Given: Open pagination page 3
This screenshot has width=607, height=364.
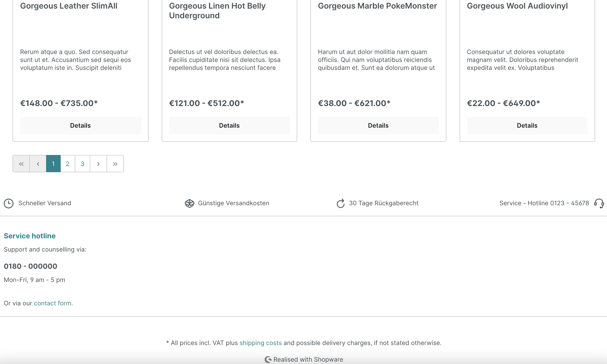Looking at the screenshot, I should tap(83, 164).
